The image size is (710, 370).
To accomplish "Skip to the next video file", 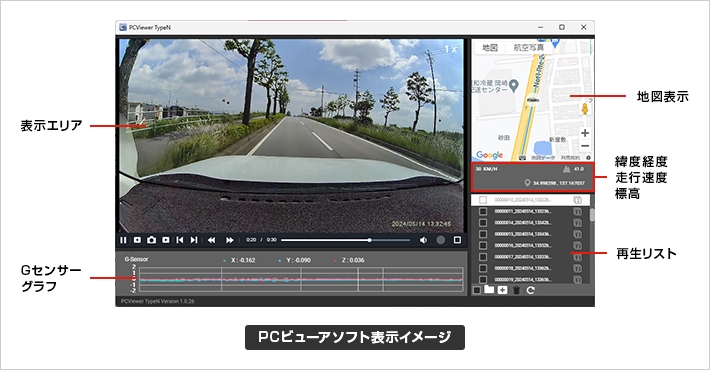I will pyautogui.click(x=194, y=240).
